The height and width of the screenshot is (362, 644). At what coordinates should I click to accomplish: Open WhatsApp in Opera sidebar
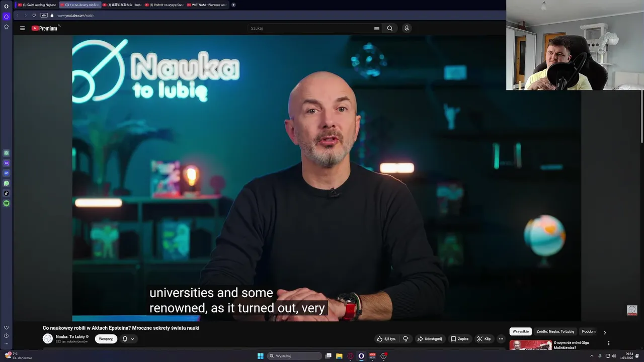[x=6, y=183]
